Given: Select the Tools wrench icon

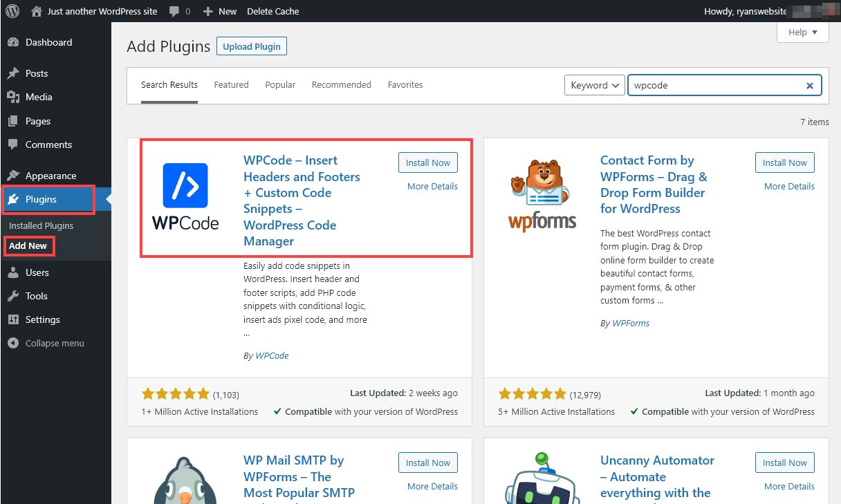Looking at the screenshot, I should pos(15,296).
